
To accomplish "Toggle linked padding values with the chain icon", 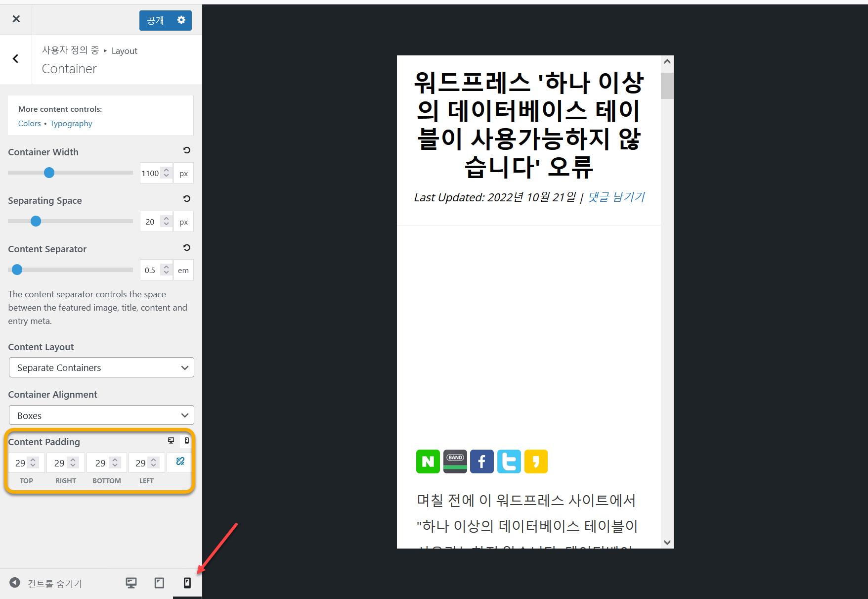I will tap(179, 461).
